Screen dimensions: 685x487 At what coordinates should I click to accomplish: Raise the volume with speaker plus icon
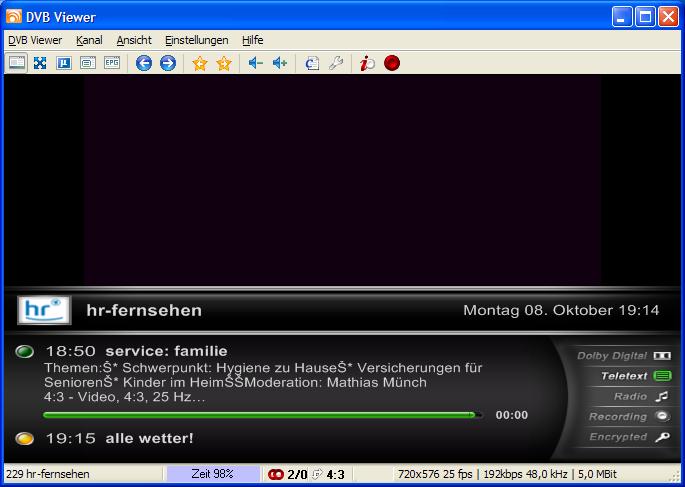(x=280, y=63)
